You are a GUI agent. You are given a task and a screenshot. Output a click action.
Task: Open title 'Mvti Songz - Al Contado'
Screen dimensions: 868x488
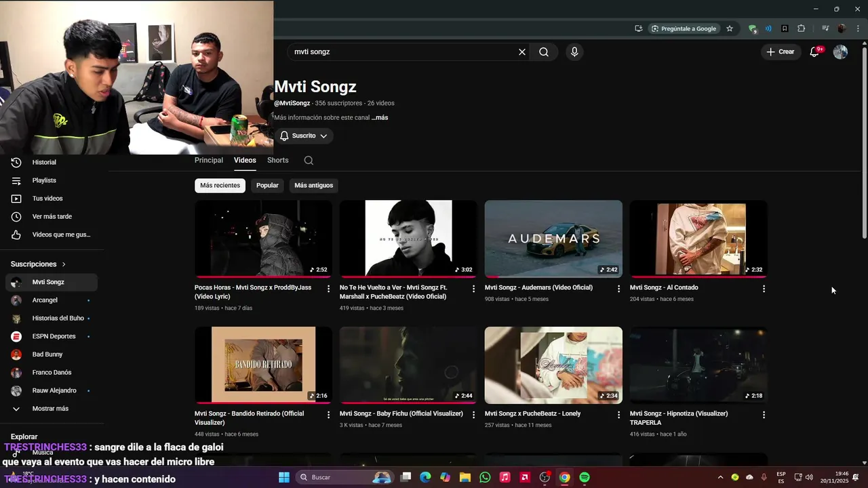664,287
